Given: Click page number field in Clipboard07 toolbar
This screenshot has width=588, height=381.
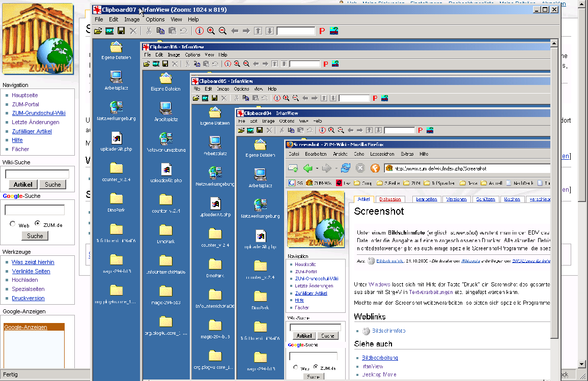Looking at the screenshot, I should [x=296, y=31].
